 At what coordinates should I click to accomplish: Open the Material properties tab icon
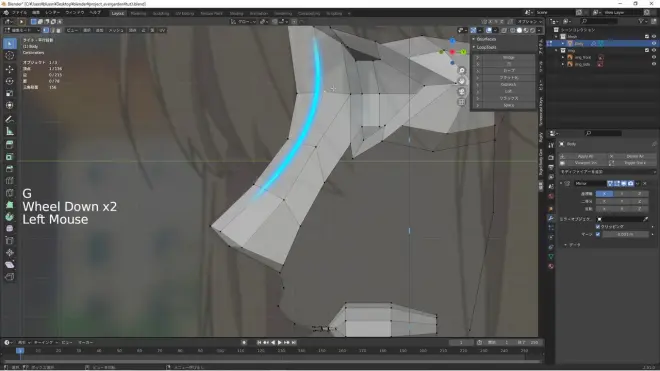551,266
